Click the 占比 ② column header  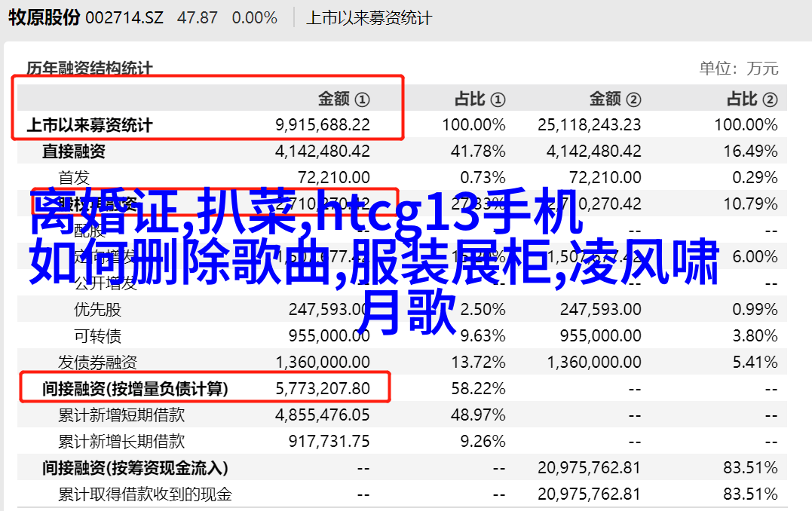click(x=752, y=99)
